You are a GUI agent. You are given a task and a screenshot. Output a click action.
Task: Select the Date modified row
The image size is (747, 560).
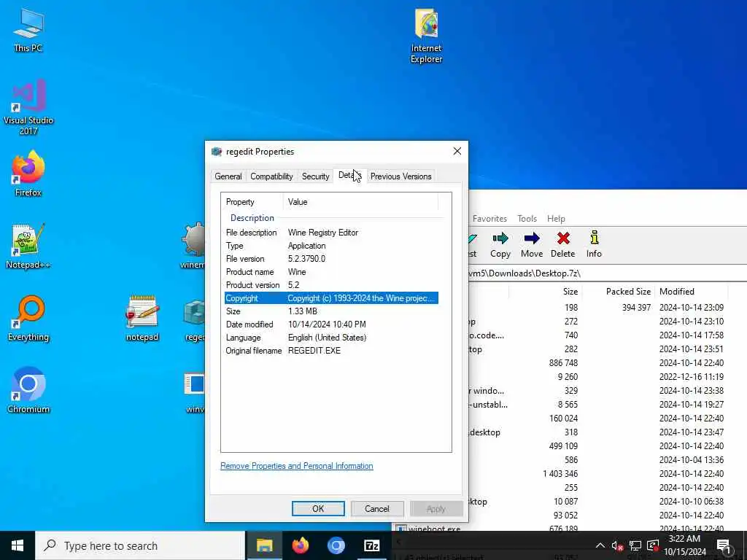point(331,324)
